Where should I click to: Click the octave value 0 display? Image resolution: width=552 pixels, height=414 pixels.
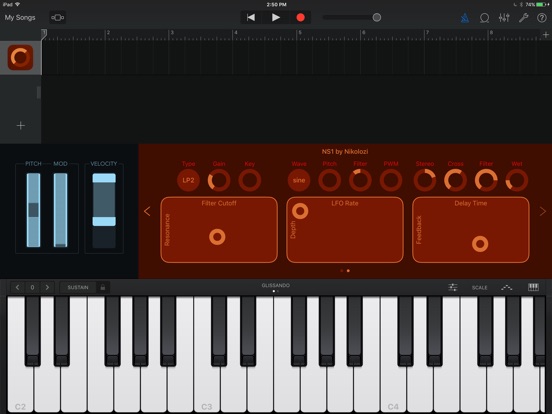tap(32, 287)
